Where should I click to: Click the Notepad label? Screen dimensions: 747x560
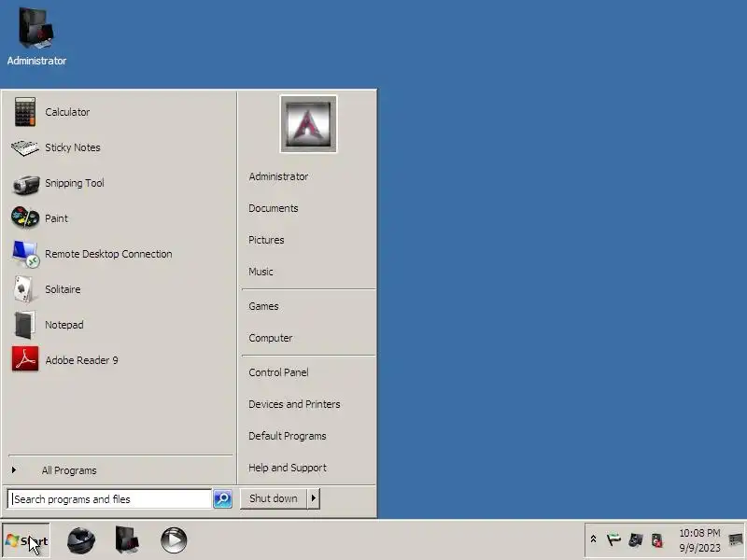(63, 325)
